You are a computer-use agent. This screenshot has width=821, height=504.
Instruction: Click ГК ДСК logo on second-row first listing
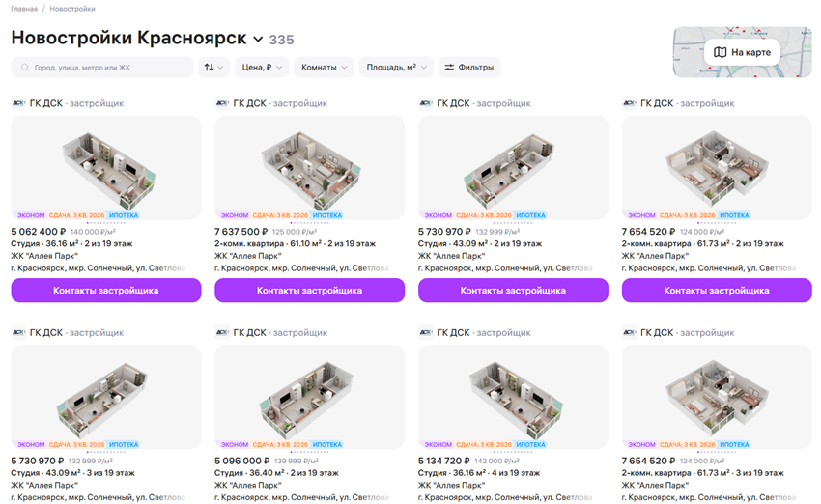coord(18,332)
